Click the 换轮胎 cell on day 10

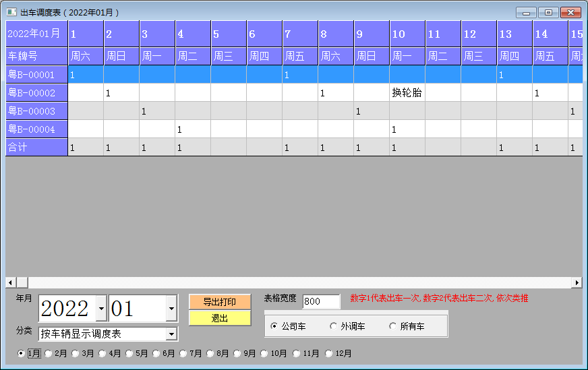coord(407,92)
